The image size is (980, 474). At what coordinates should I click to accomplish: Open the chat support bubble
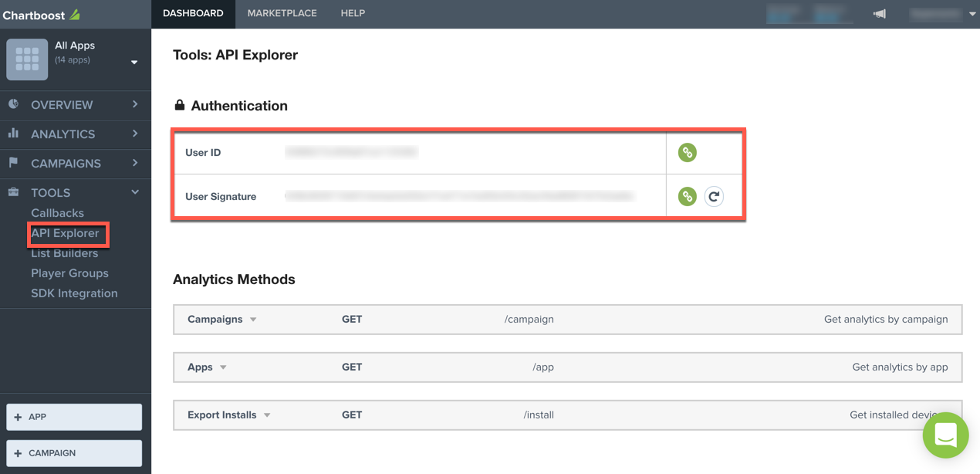945,435
